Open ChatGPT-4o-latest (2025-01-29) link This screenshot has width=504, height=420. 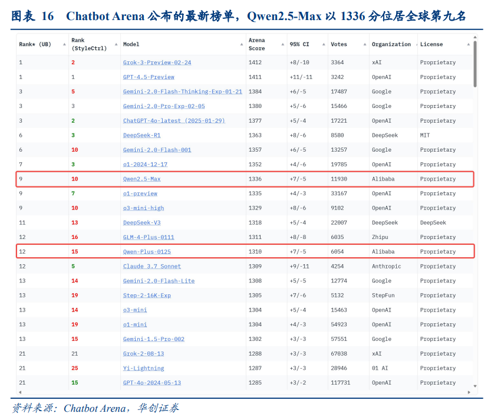tap(174, 121)
